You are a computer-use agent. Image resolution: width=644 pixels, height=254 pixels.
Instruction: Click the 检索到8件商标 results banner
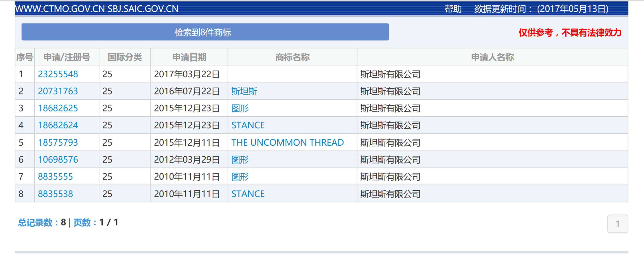pos(205,32)
